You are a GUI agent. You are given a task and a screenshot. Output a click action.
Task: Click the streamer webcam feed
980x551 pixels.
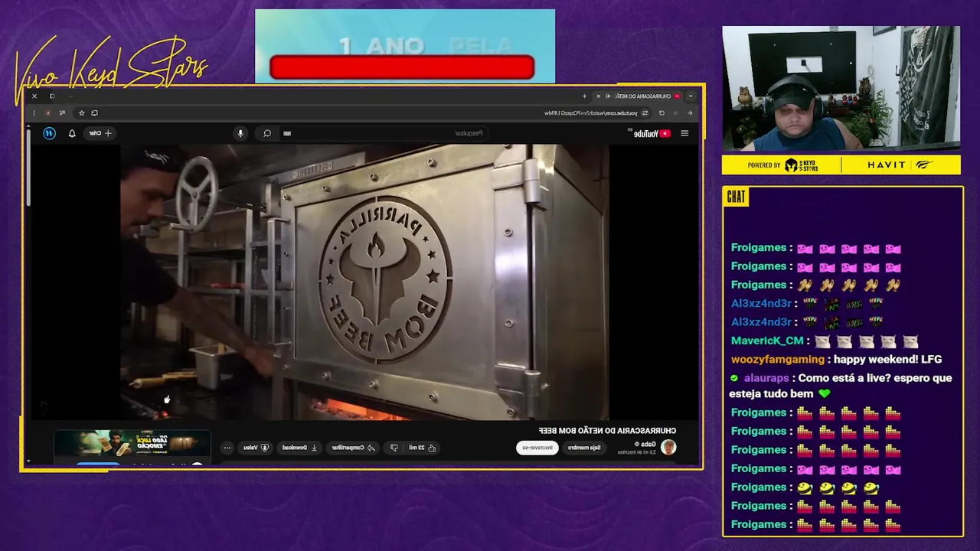841,90
